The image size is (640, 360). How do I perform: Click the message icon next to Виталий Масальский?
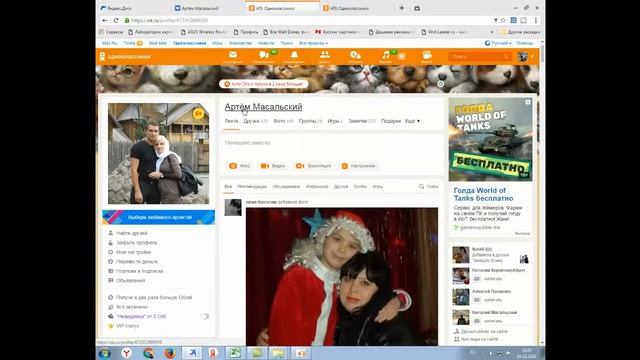[477, 321]
